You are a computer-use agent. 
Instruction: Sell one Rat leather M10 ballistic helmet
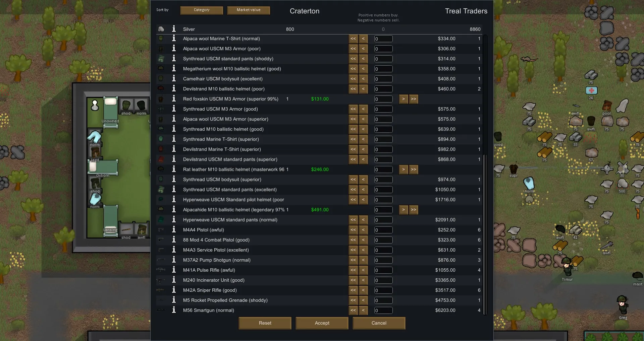[403, 169]
